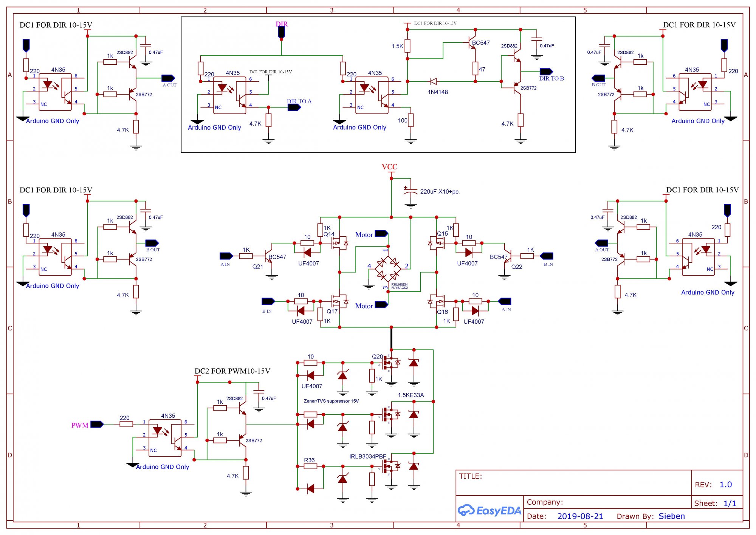The image size is (756, 535).
Task: Click the DIR TO B output flag
Action: (x=546, y=71)
